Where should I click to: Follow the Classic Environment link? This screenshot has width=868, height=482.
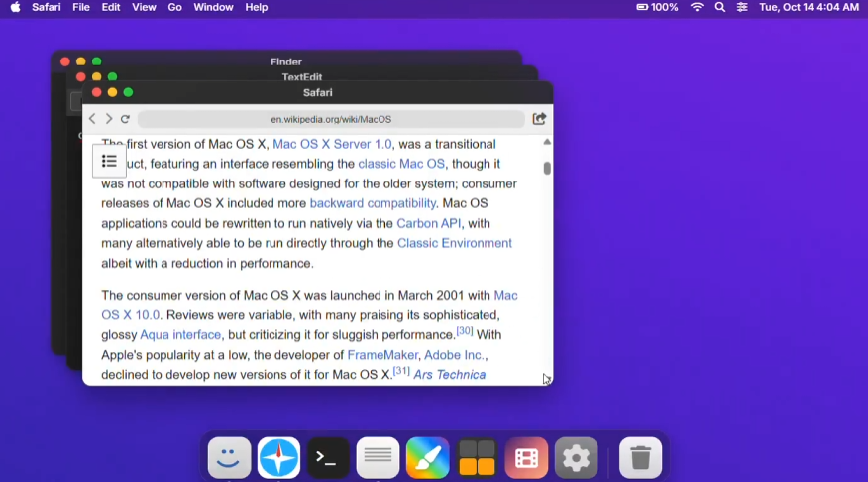455,243
